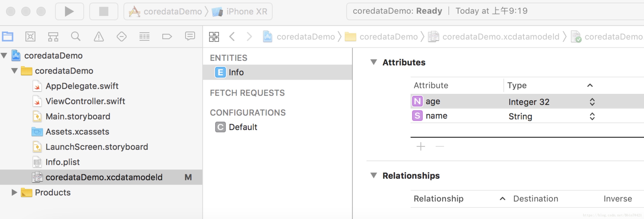
Task: Click coredataDemo.xcdatamodeld in breadcrumb bar
Action: pyautogui.click(x=493, y=37)
